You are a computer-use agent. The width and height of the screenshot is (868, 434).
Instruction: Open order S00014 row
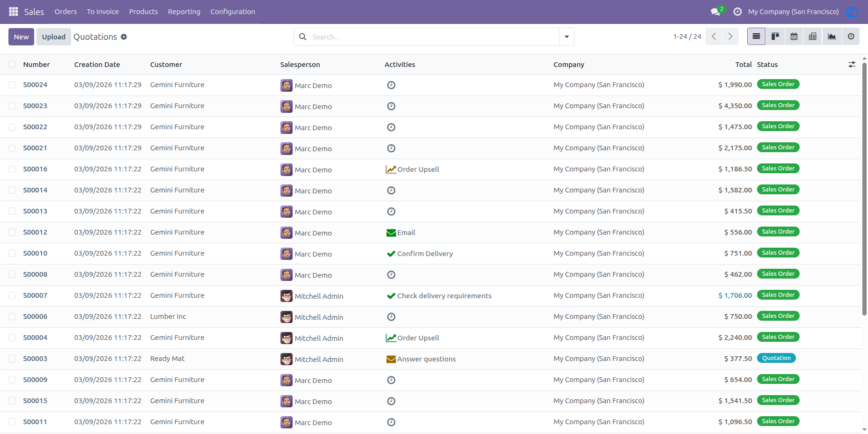click(x=430, y=191)
